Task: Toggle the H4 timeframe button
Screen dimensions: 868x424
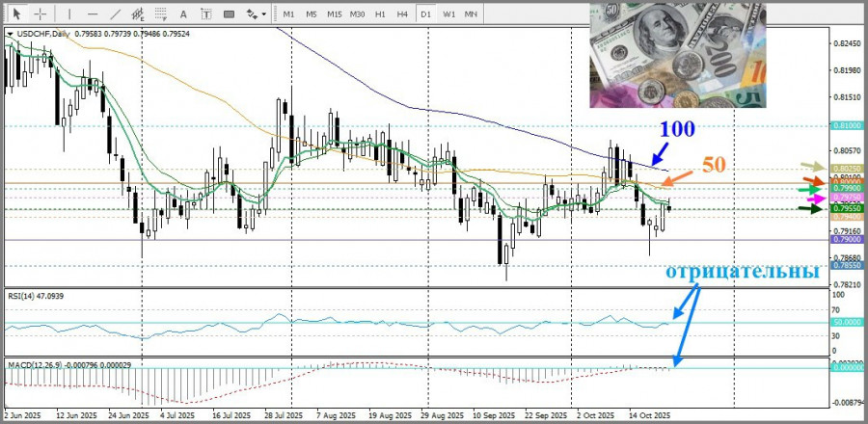Action: click(x=402, y=14)
